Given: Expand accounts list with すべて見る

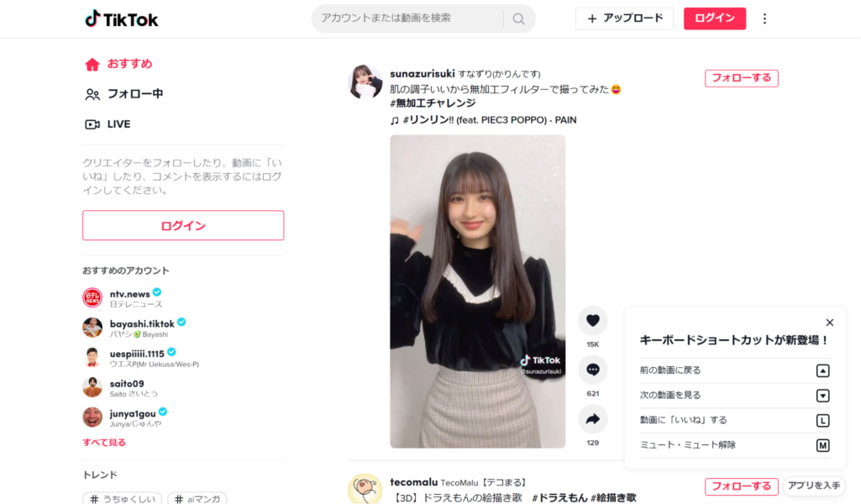Looking at the screenshot, I should 104,443.
